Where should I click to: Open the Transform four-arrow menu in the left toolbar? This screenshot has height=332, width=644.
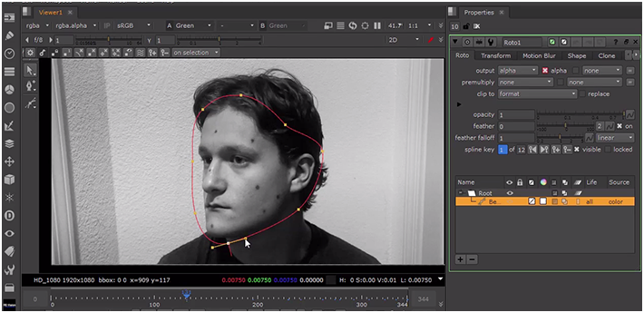[x=9, y=161]
